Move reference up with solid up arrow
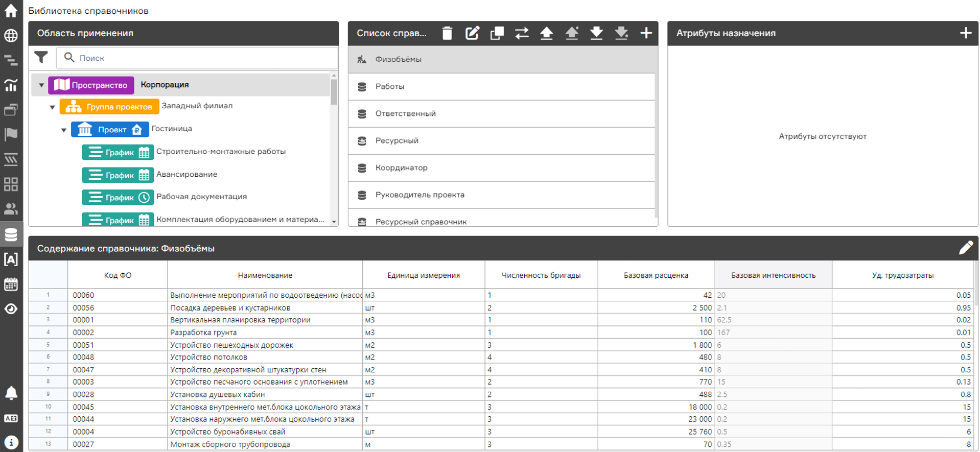 pos(546,33)
